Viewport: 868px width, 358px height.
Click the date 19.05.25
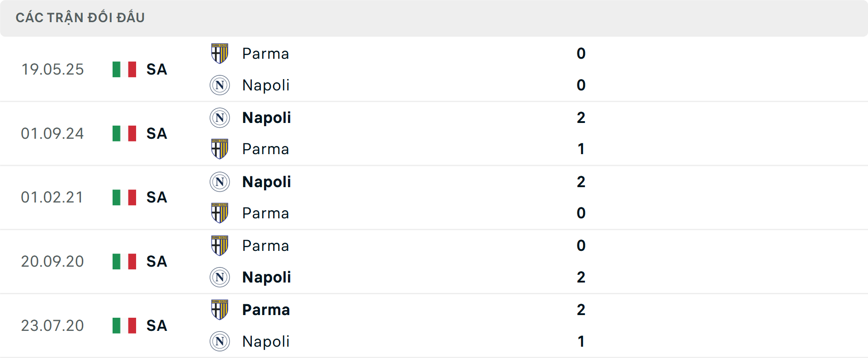click(52, 69)
